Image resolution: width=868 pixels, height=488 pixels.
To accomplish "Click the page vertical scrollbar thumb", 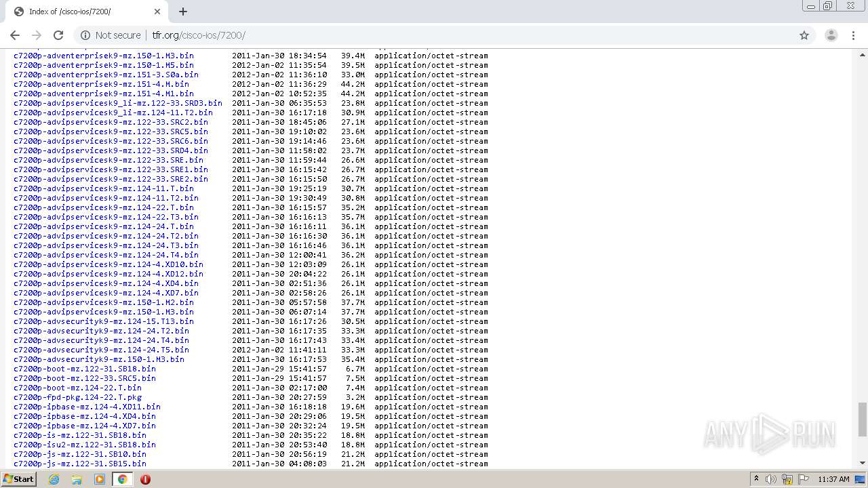I will click(862, 420).
